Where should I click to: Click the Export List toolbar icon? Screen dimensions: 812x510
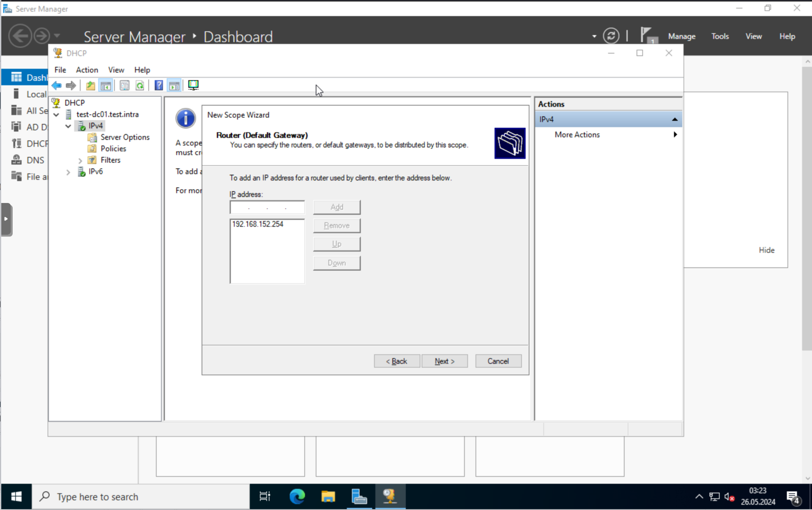[124, 85]
